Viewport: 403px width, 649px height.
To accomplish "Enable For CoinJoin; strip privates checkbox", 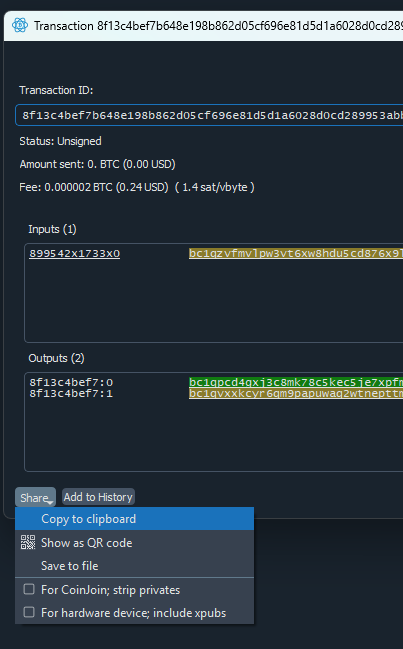I will [29, 589].
